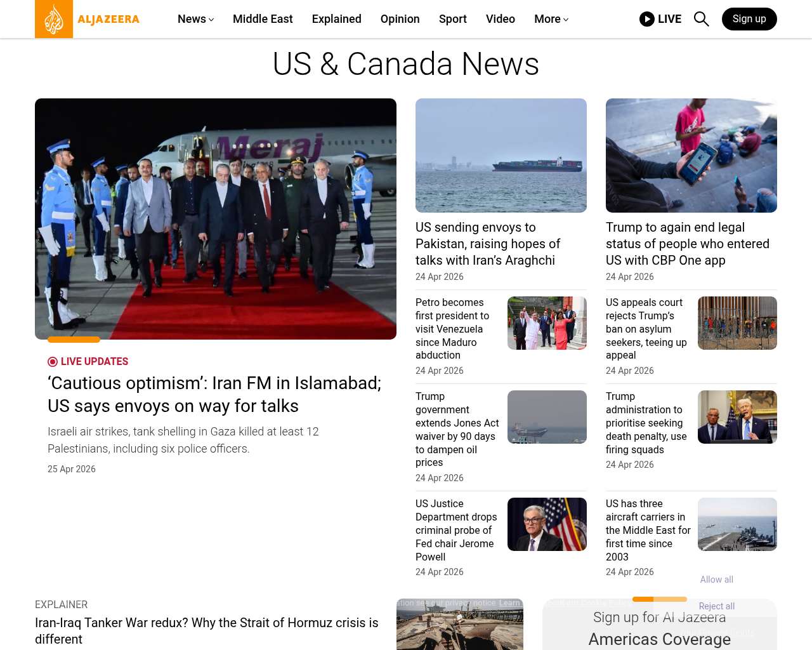Open the Jerome Powell probe article
This screenshot has width=812, height=650.
click(x=455, y=530)
